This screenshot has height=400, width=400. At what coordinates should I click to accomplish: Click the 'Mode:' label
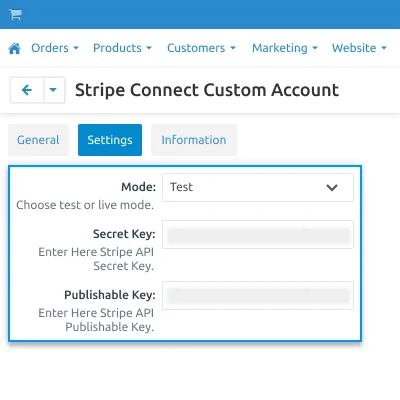tap(138, 187)
